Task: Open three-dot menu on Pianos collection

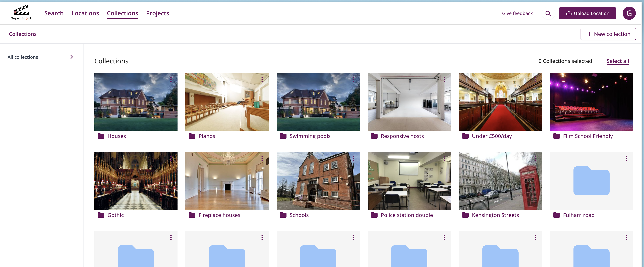Action: click(262, 79)
